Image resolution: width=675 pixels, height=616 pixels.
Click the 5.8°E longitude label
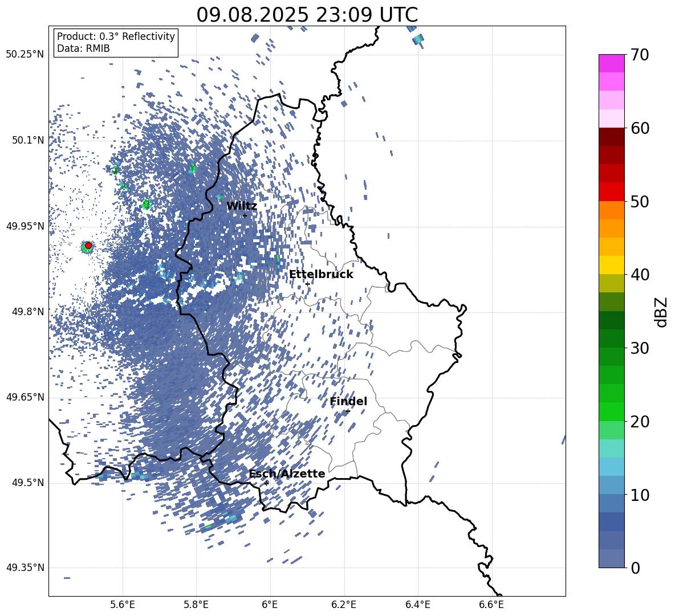(x=196, y=605)
